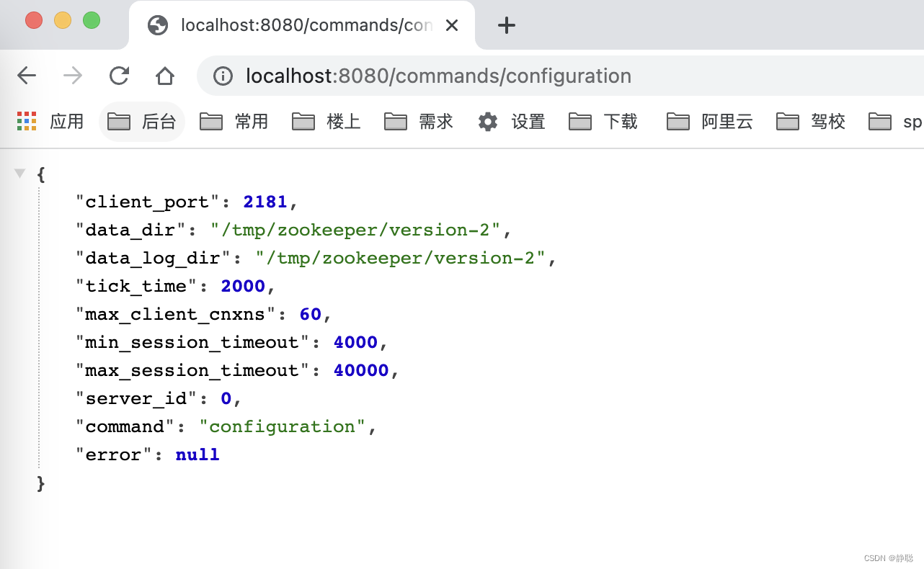
Task: Collapse the JSON root object triangle
Action: pyautogui.click(x=20, y=174)
